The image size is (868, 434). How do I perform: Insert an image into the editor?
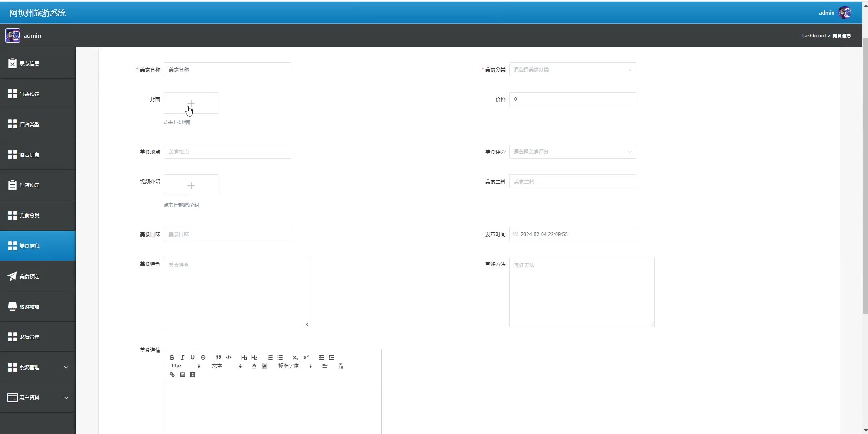tap(182, 375)
